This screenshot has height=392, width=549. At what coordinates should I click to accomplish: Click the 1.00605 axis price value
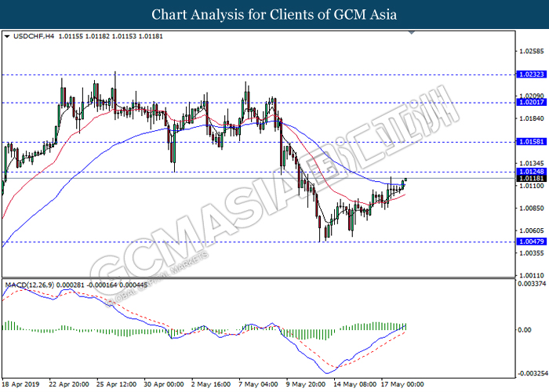(532, 230)
